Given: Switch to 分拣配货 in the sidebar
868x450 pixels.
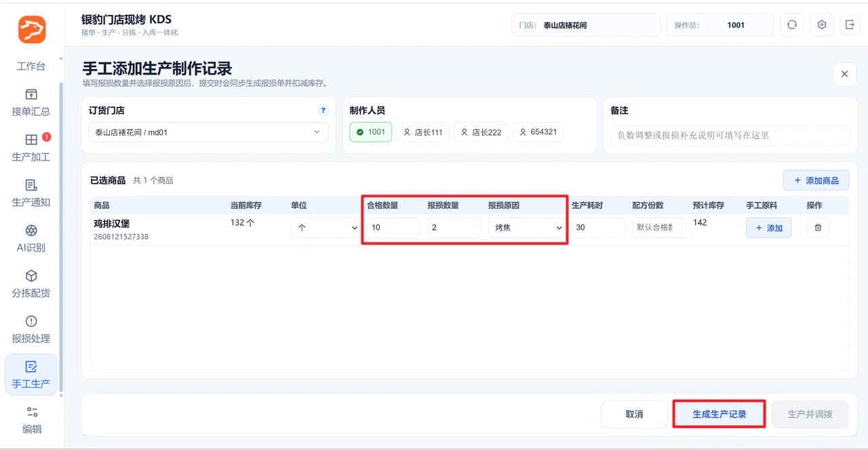Looking at the screenshot, I should point(31,284).
